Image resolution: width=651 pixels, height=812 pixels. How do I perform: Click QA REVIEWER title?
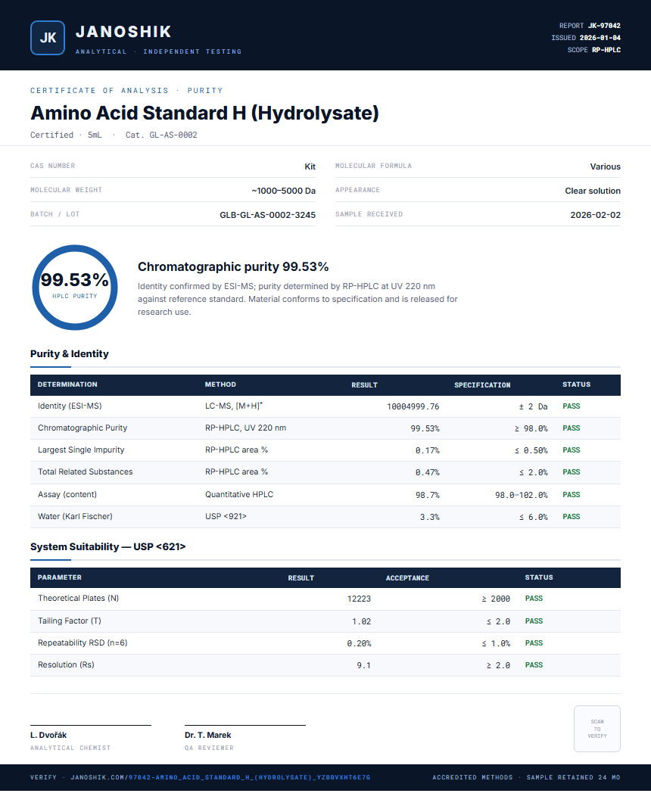pyautogui.click(x=209, y=748)
